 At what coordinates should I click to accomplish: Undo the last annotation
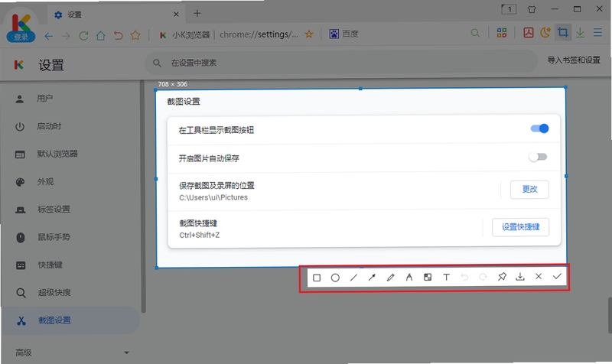pos(464,277)
